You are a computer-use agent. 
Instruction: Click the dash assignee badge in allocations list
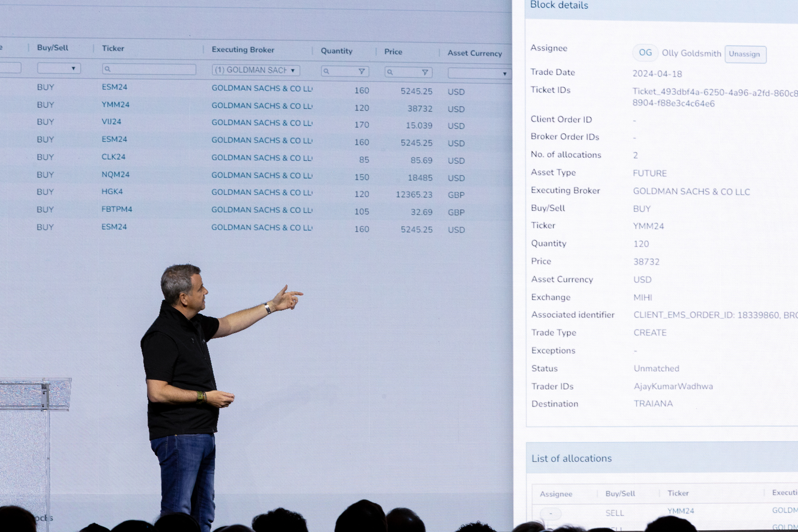[551, 513]
